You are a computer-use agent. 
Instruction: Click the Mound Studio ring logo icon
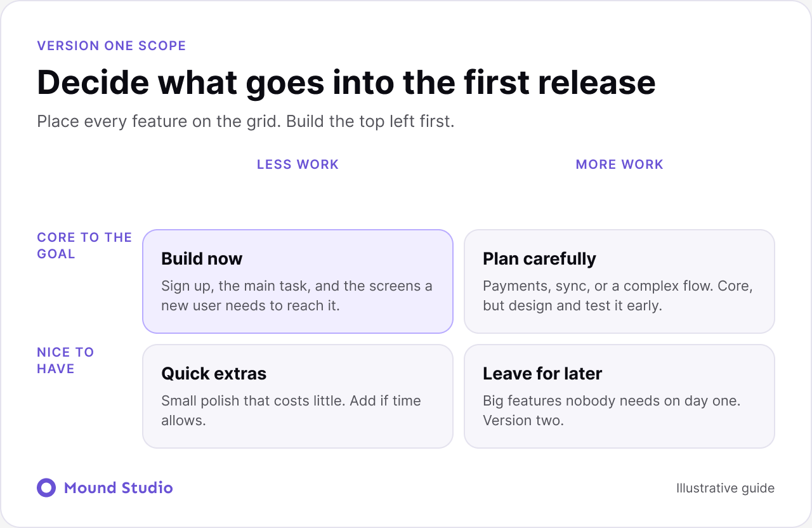click(46, 487)
